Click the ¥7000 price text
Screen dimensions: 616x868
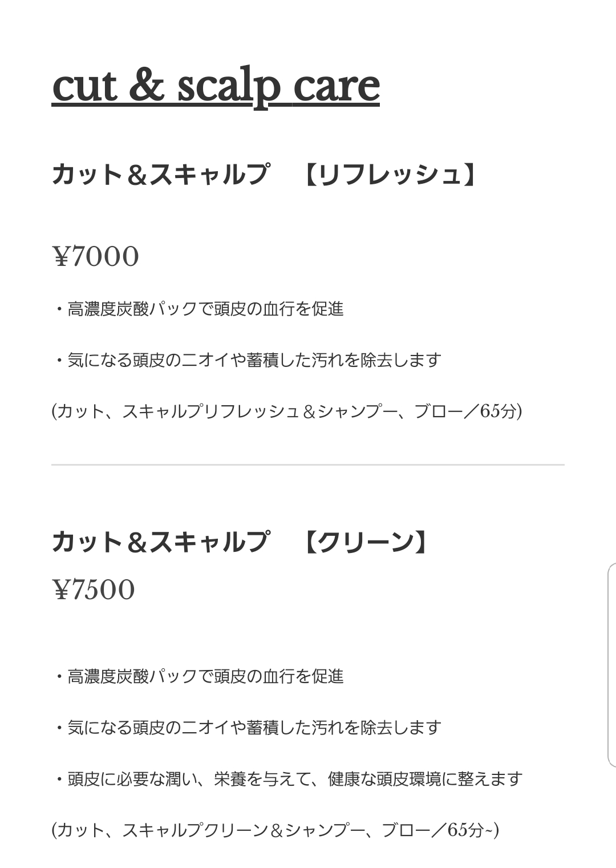(96, 256)
